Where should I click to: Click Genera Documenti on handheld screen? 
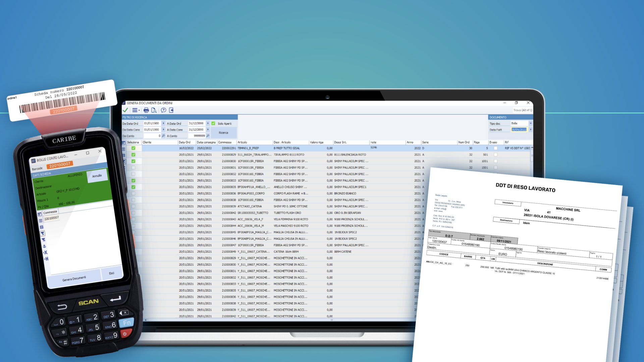(x=74, y=279)
